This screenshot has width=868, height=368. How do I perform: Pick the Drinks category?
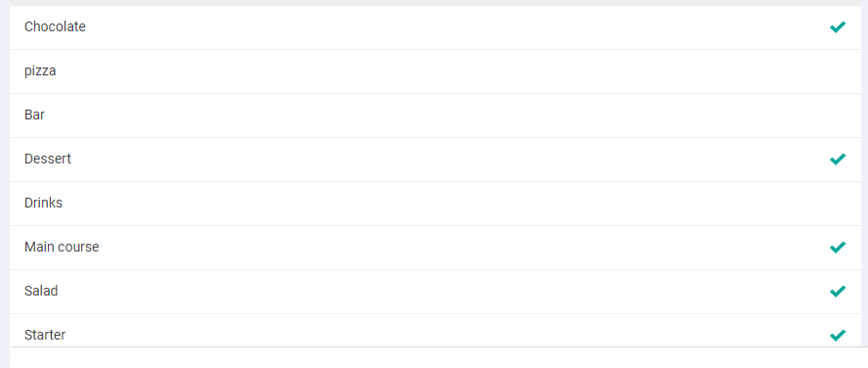pyautogui.click(x=435, y=204)
